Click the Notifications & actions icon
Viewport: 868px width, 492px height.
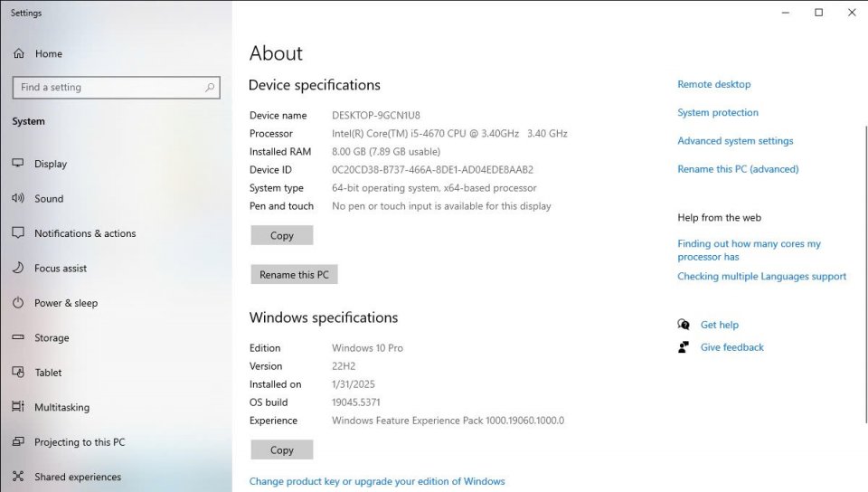coord(18,233)
